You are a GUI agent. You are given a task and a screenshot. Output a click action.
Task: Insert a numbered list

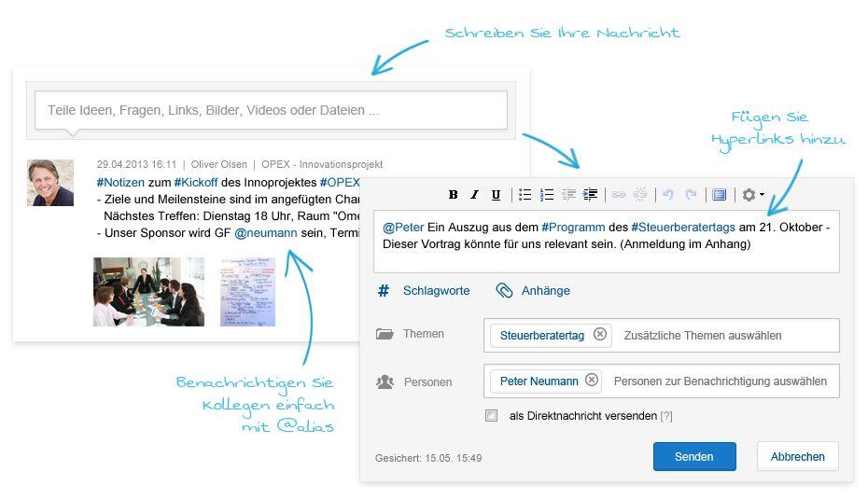click(x=547, y=195)
